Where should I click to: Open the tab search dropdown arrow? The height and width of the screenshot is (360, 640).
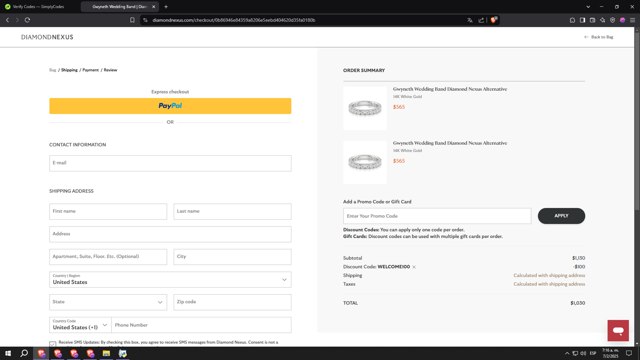588,7
